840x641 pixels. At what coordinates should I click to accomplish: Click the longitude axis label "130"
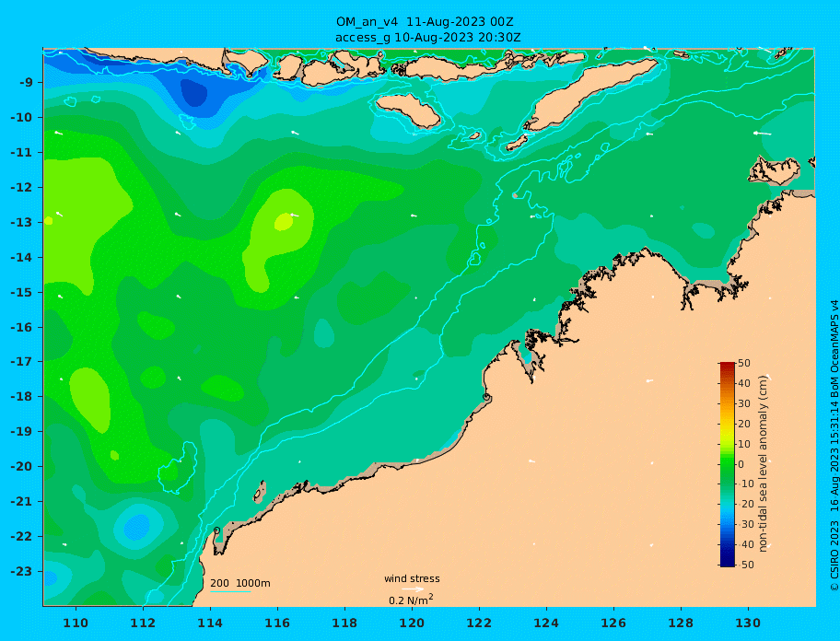coord(748,623)
